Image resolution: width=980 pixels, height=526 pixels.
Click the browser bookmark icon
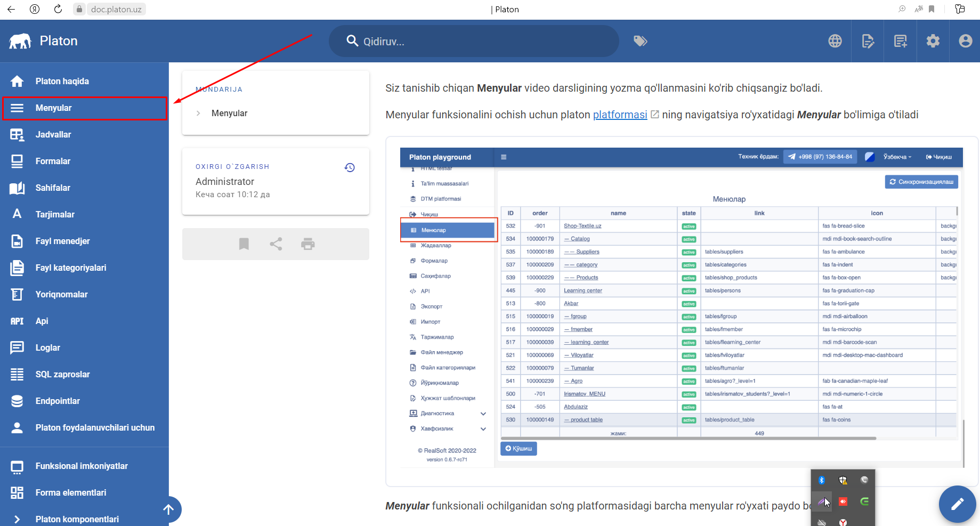click(x=932, y=9)
